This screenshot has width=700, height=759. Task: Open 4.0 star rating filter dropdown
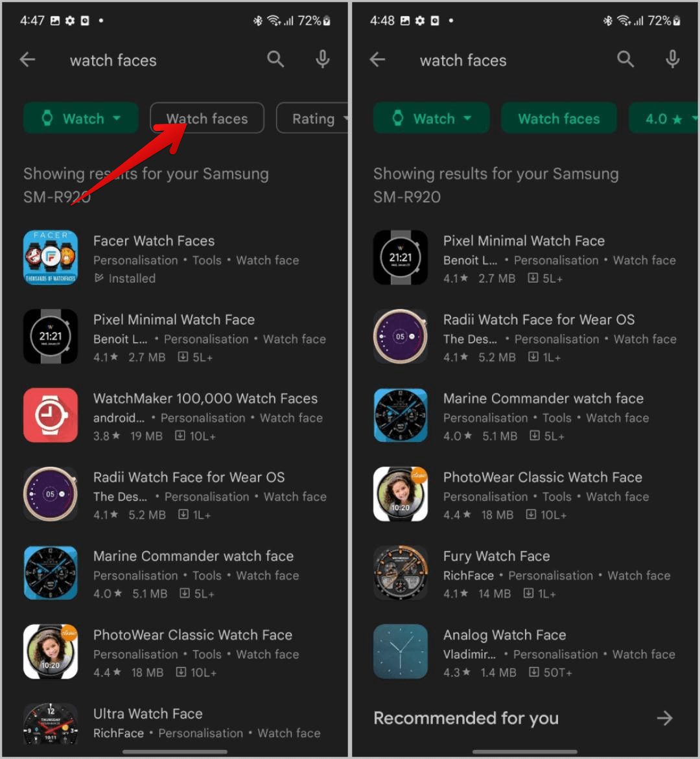pyautogui.click(x=663, y=118)
